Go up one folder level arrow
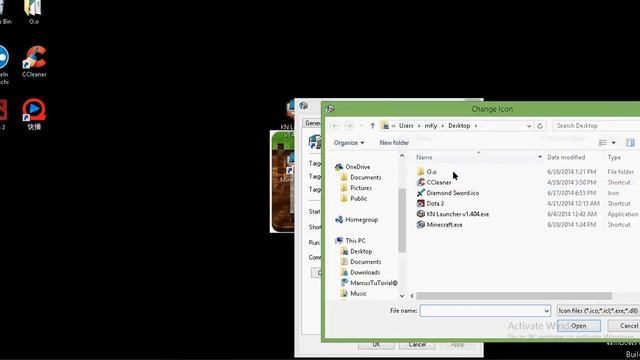Image resolution: width=640 pixels, height=360 pixels. pos(372,126)
